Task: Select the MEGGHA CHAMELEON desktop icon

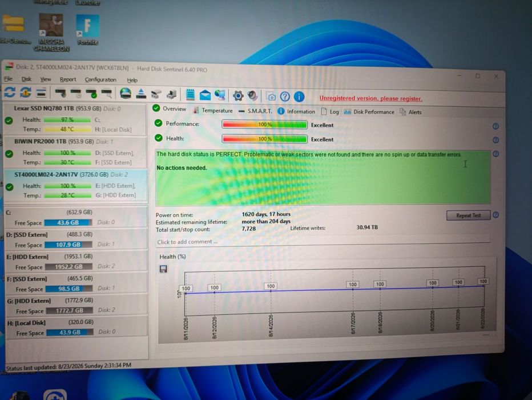Action: (51, 33)
